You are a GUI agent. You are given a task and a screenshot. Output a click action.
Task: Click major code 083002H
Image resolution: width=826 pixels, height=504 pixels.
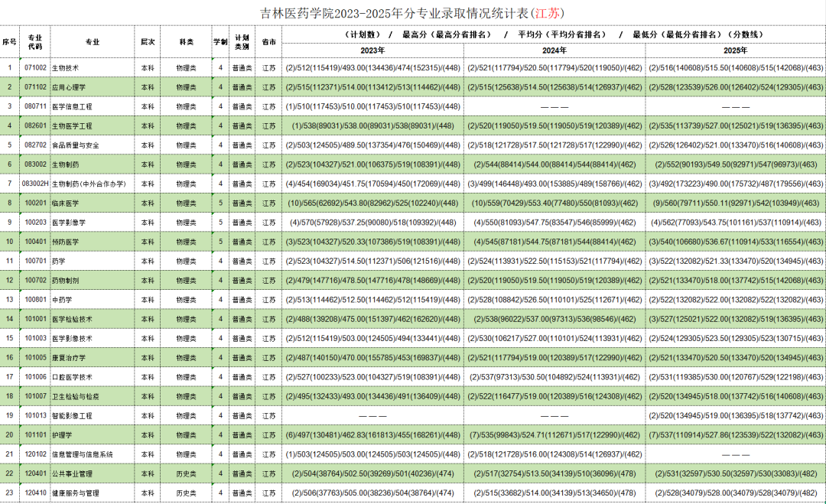[35, 184]
